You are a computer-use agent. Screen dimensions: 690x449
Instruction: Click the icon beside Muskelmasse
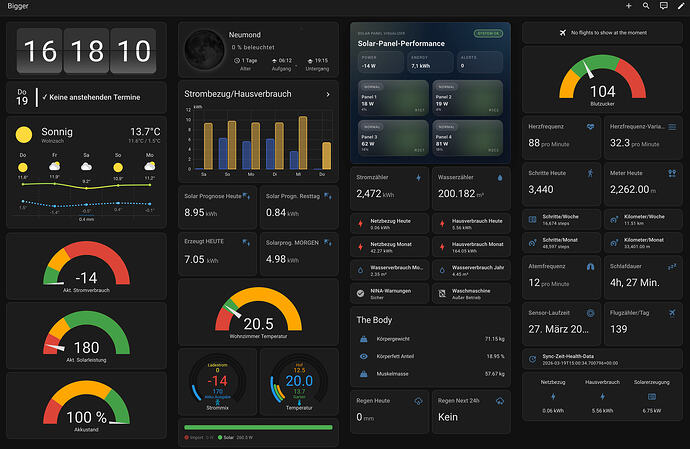[x=364, y=374]
